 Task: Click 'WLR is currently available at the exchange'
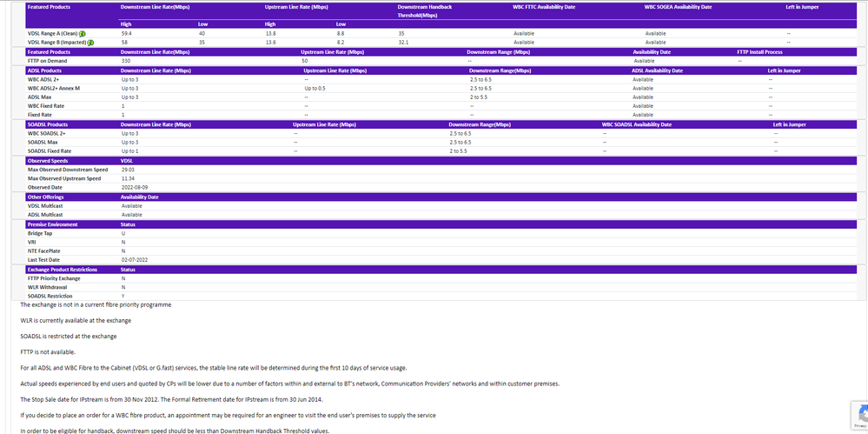76,320
